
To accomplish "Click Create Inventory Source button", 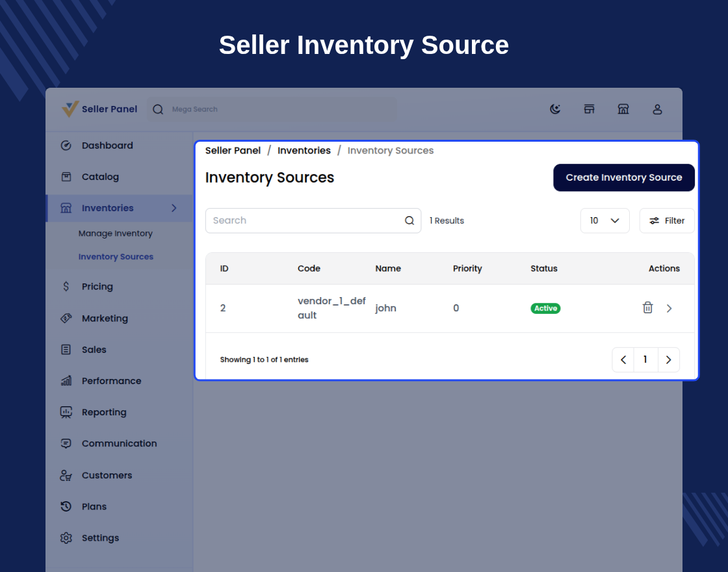I will click(623, 177).
